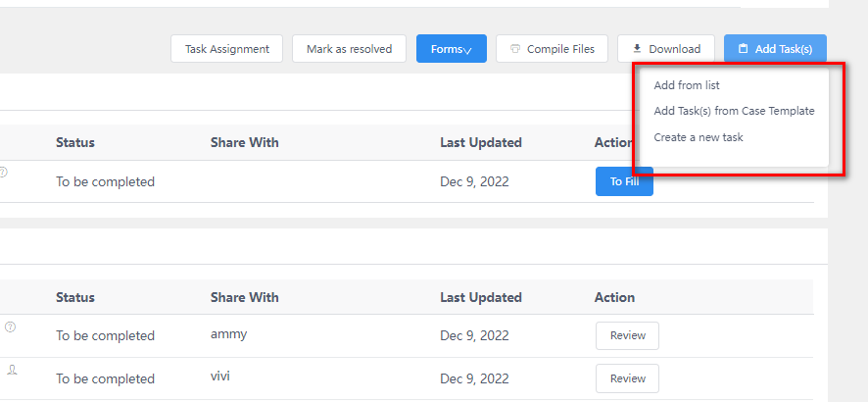The width and height of the screenshot is (868, 402).
Task: Click the help icon beside the To Fill row
Action: tap(3, 172)
